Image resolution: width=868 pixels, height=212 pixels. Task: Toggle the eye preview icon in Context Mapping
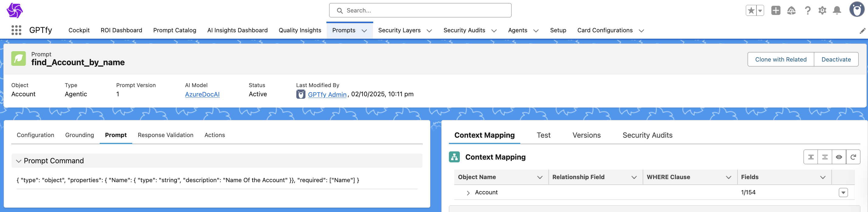tap(839, 157)
